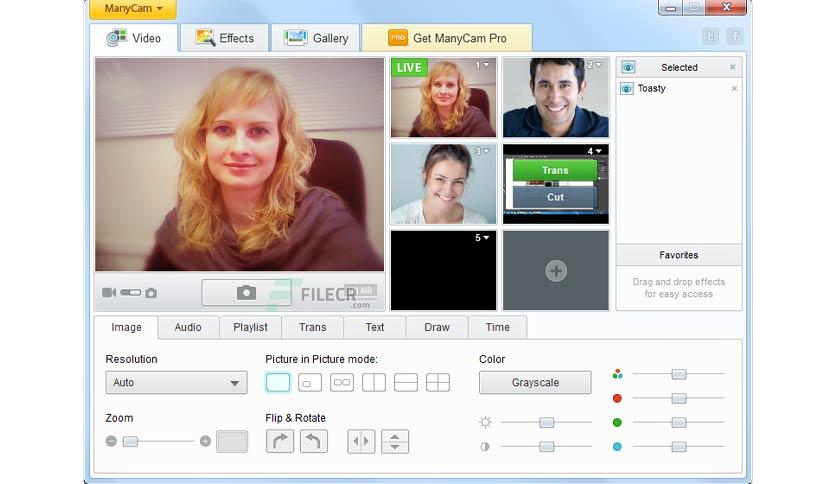
Task: Open the Gallery tab
Action: (316, 38)
